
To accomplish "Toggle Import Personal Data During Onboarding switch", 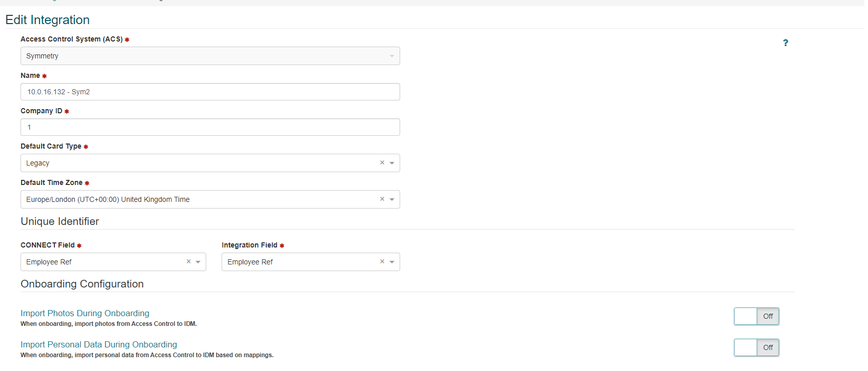I will (x=756, y=347).
